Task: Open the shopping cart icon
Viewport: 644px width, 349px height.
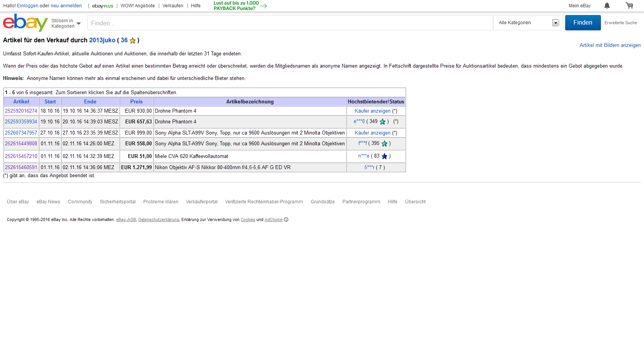Action: (x=629, y=5)
